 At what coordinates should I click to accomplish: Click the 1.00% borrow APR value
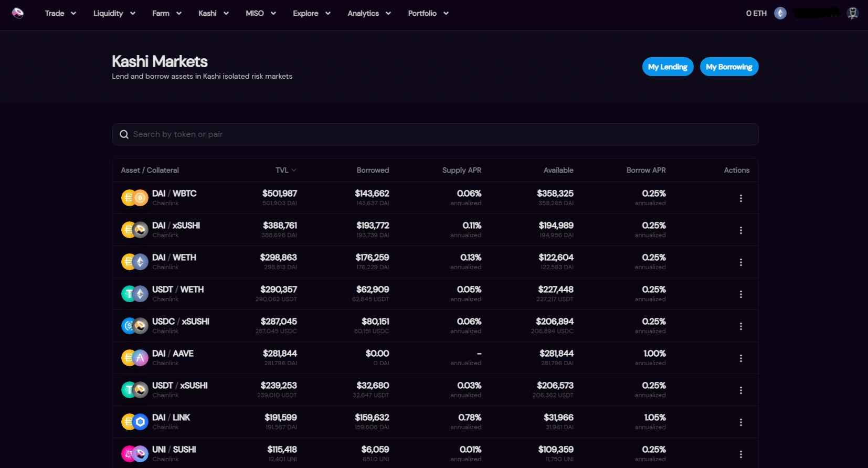pyautogui.click(x=654, y=354)
